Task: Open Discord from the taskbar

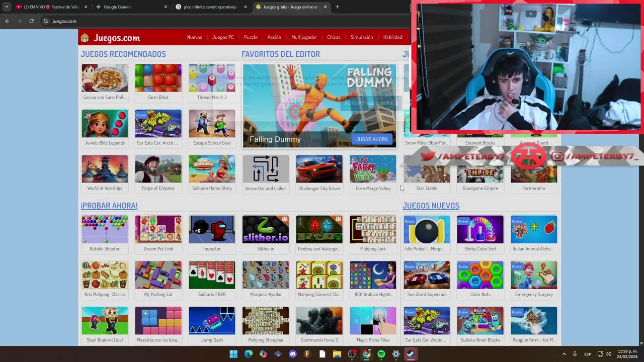Action: click(293, 354)
